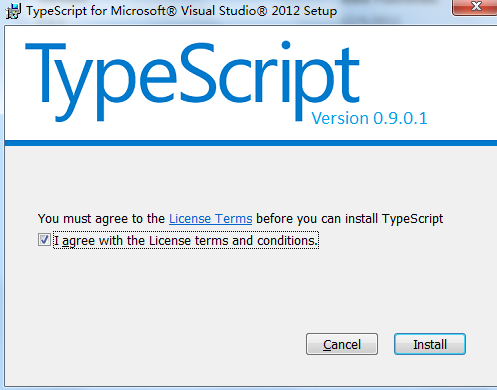Screen dimensions: 497x390
Task: Click the Install button
Action: click(x=430, y=344)
